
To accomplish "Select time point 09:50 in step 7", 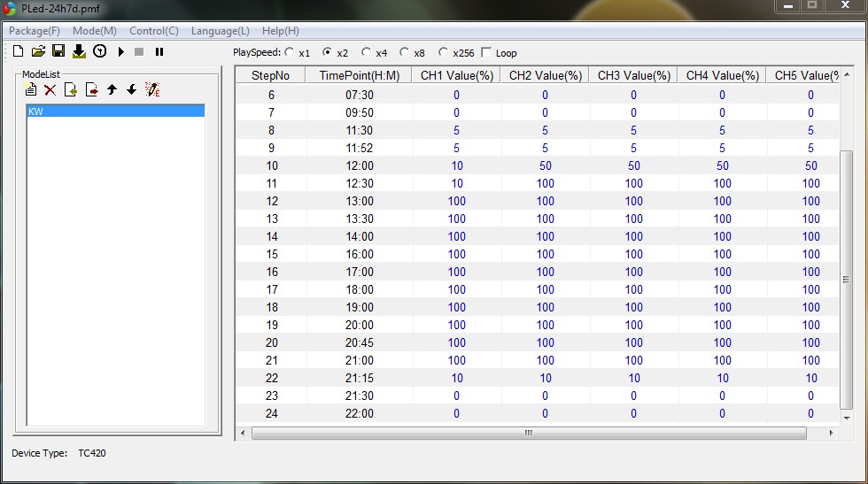I will (x=360, y=112).
